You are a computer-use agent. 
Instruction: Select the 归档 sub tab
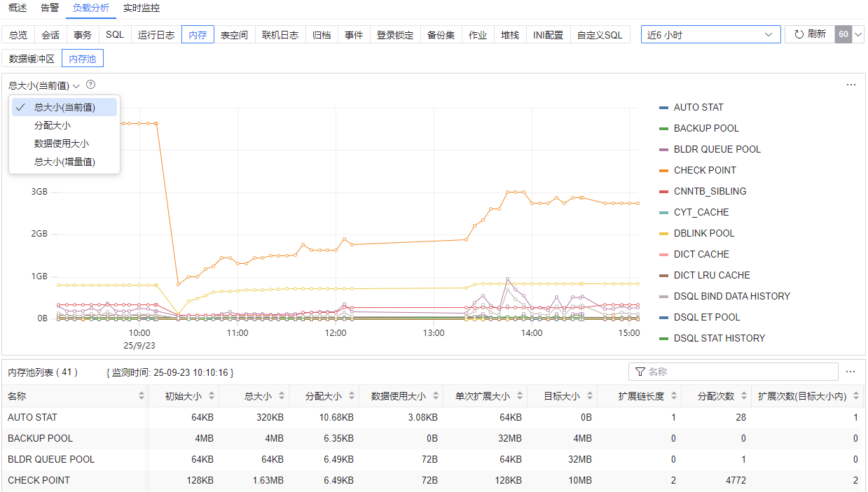(322, 35)
